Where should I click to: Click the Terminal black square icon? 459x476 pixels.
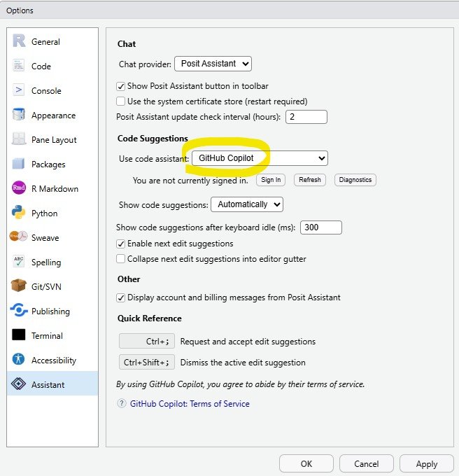[x=19, y=335]
